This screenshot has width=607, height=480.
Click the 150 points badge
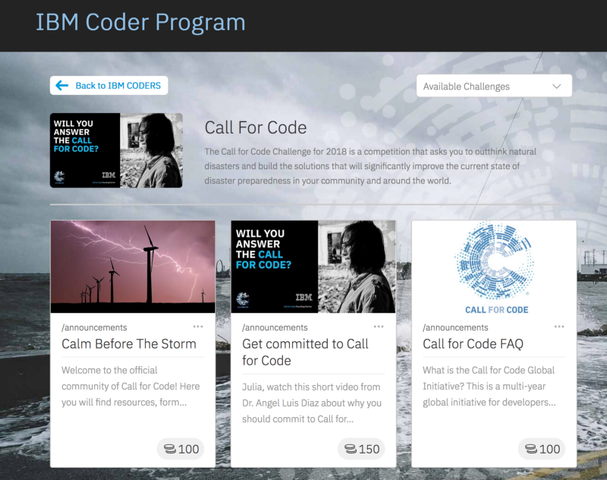361,449
